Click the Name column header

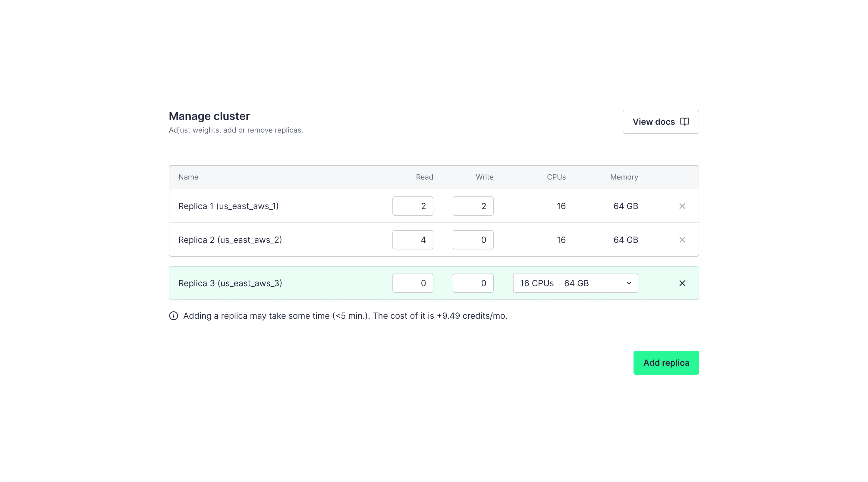pos(188,177)
